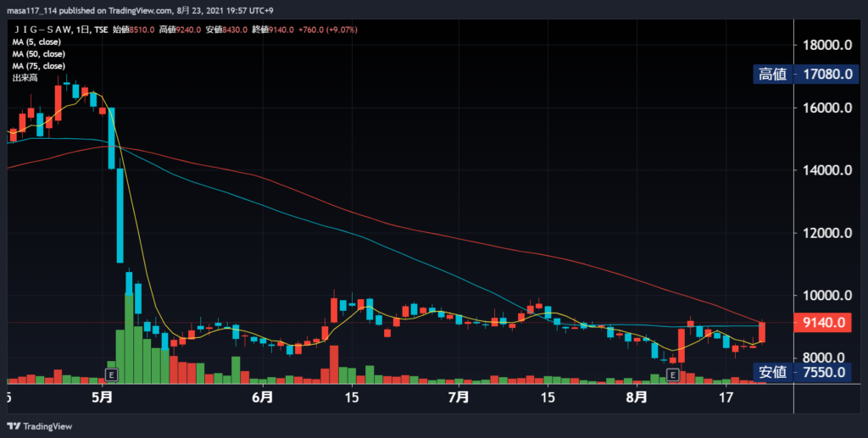Click the 18000.0 price axis label
Image resolution: width=868 pixels, height=438 pixels.
(827, 45)
